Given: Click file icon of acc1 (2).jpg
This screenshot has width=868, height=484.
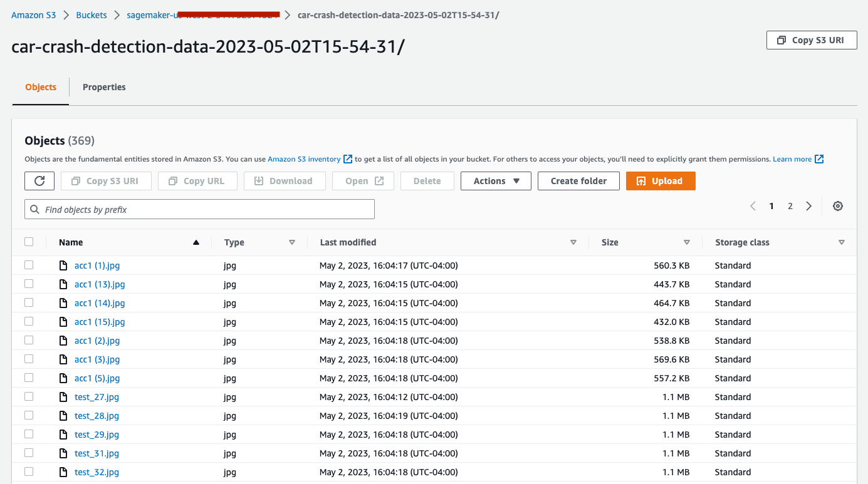Looking at the screenshot, I should pyautogui.click(x=63, y=341).
